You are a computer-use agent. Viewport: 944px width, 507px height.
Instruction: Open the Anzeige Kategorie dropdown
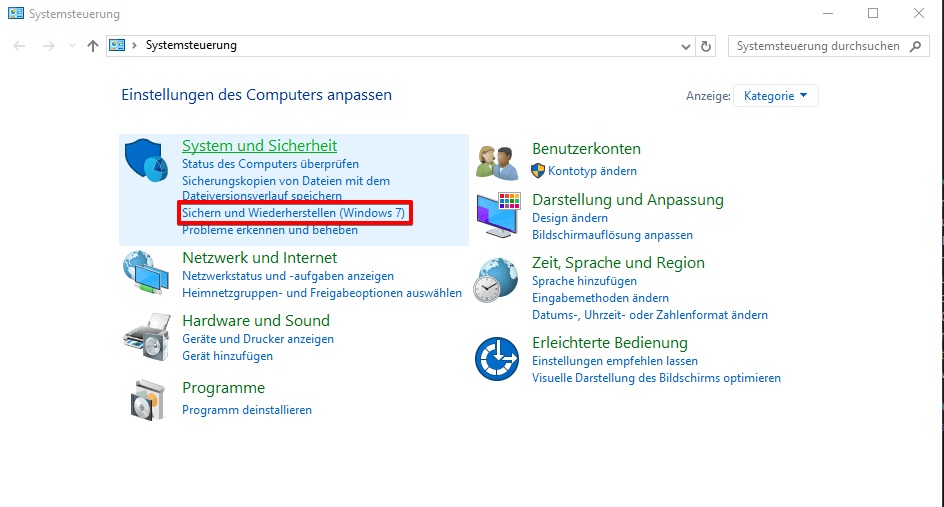[x=776, y=96]
